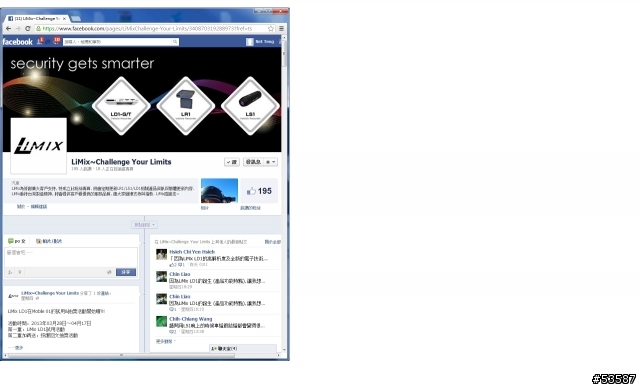Open LiMix~Challenge Your Limits post author link
Screen dimensions: 640x387
click(x=50, y=293)
